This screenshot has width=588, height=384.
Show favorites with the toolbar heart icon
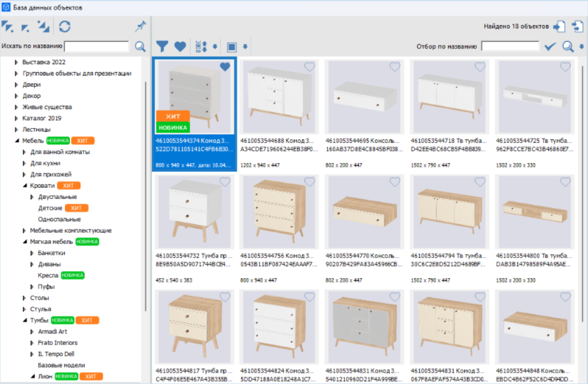(x=180, y=47)
